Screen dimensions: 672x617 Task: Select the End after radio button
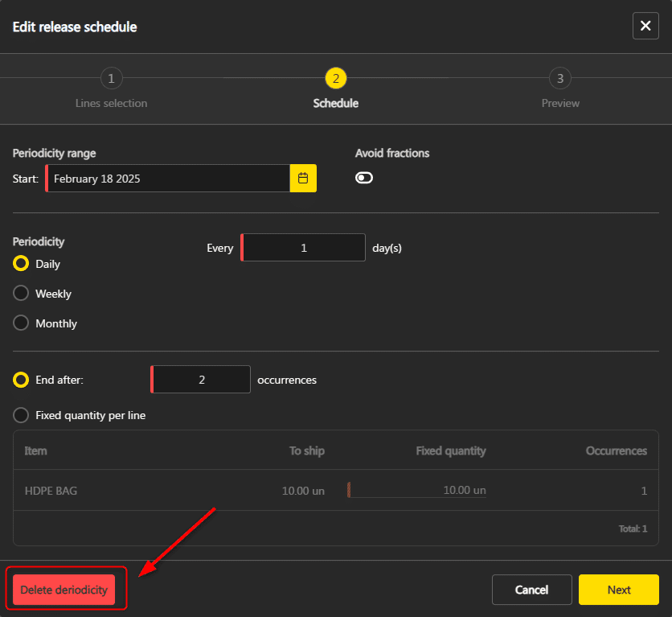click(22, 380)
